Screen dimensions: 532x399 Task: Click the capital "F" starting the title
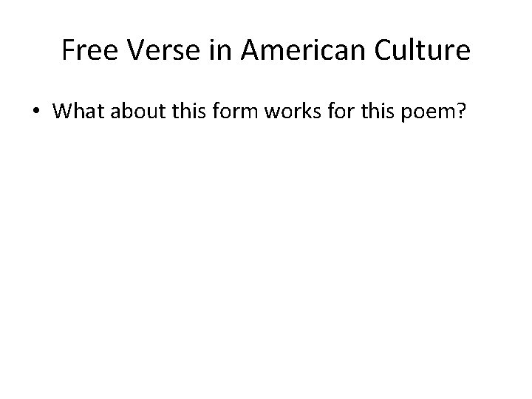click(x=69, y=50)
